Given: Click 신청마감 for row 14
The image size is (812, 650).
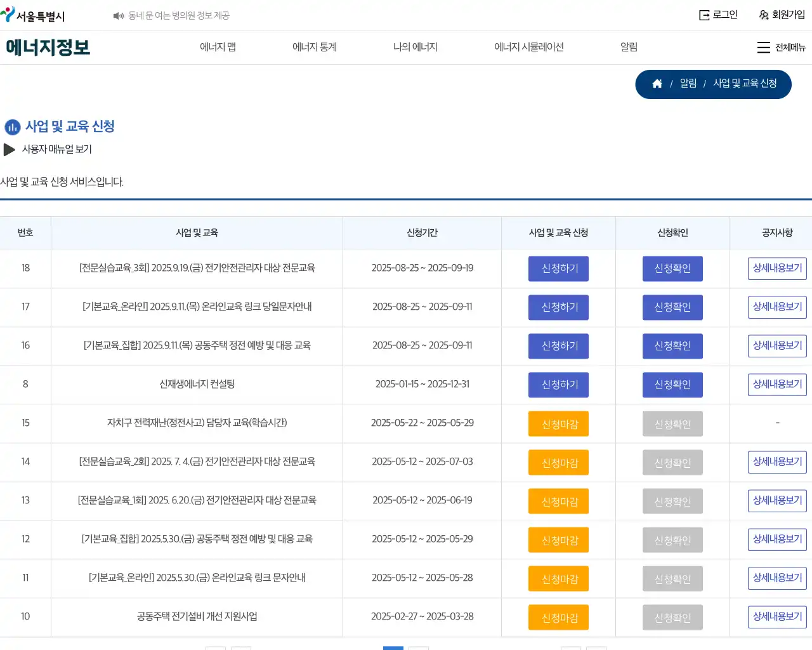Looking at the screenshot, I should 559,463.
